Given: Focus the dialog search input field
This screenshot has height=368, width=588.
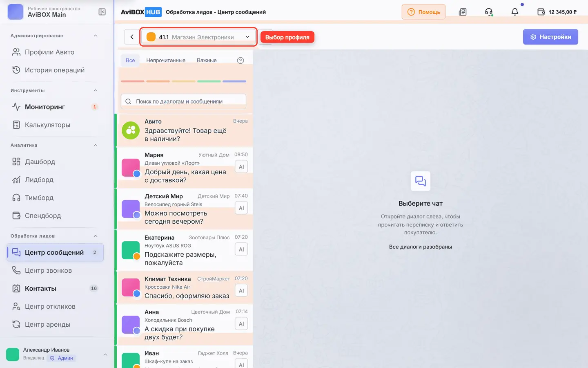Looking at the screenshot, I should pos(183,101).
